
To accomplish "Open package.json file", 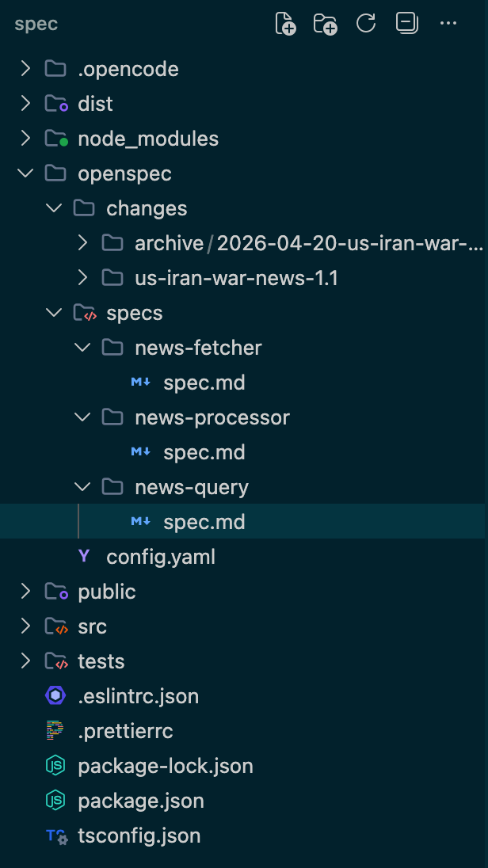I will click(244, 801).
